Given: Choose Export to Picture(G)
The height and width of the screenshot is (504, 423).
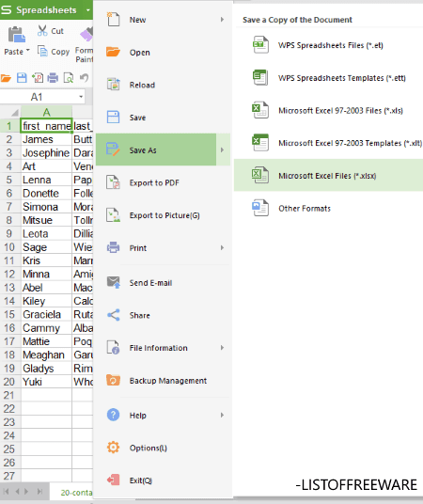Looking at the screenshot, I should pyautogui.click(x=163, y=215).
